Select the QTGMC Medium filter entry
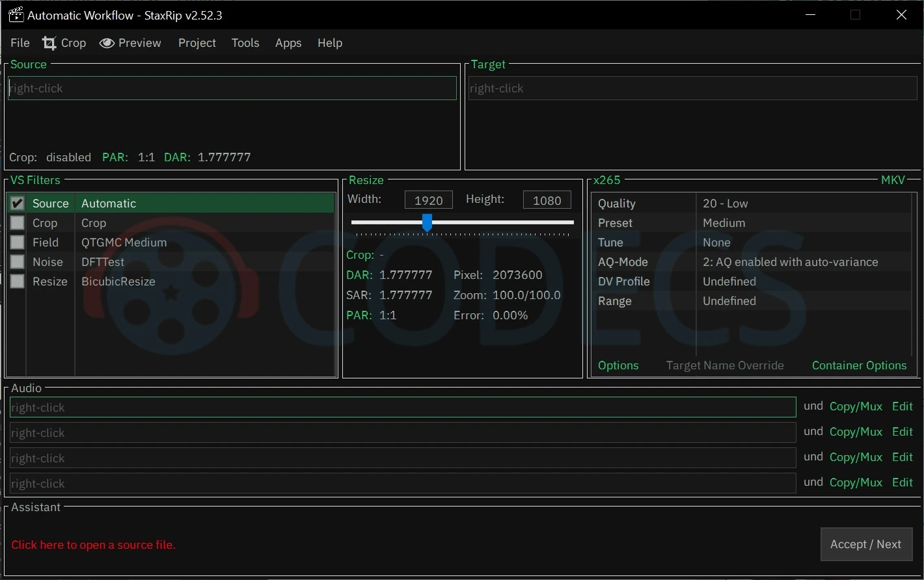This screenshot has width=924, height=580. tap(124, 243)
